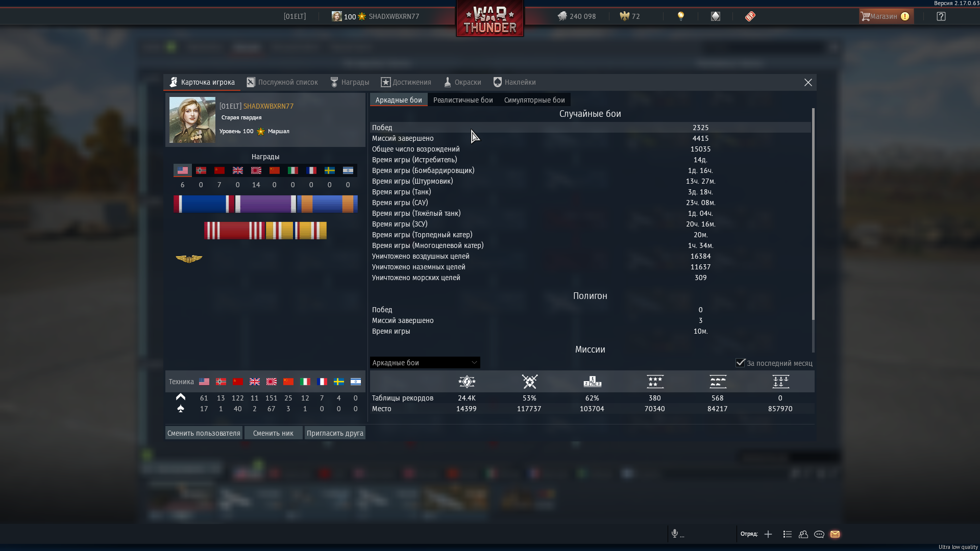Viewport: 980px width, 551px height.
Task: Click the purple ribbon award
Action: 265,204
